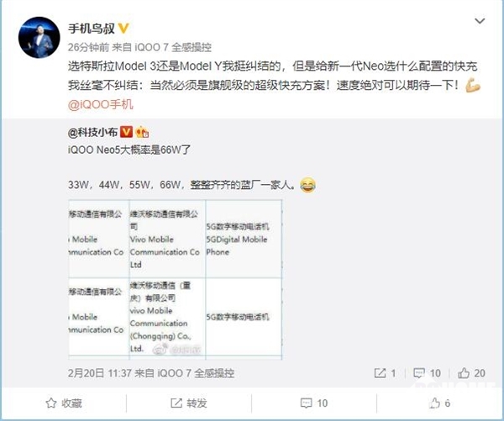Toggle thumbs-up like showing 6
The height and width of the screenshot is (421, 504).
click(439, 403)
